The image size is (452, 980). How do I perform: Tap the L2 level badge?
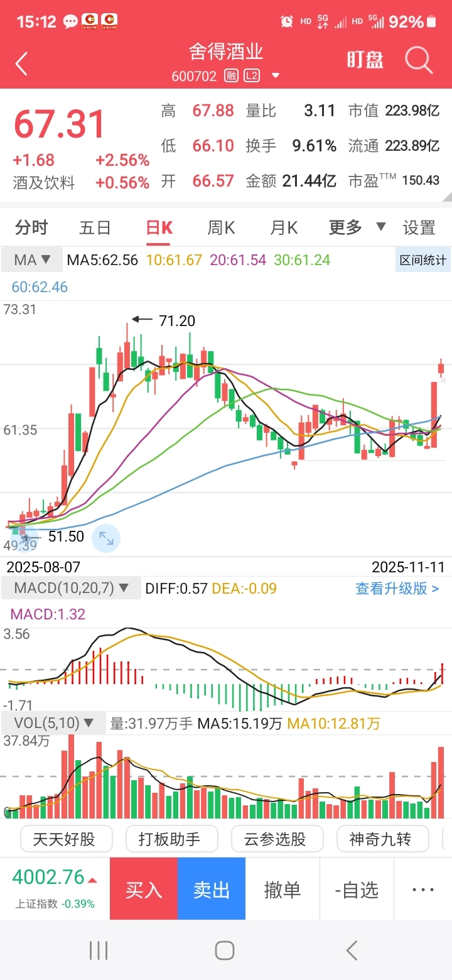pos(252,76)
